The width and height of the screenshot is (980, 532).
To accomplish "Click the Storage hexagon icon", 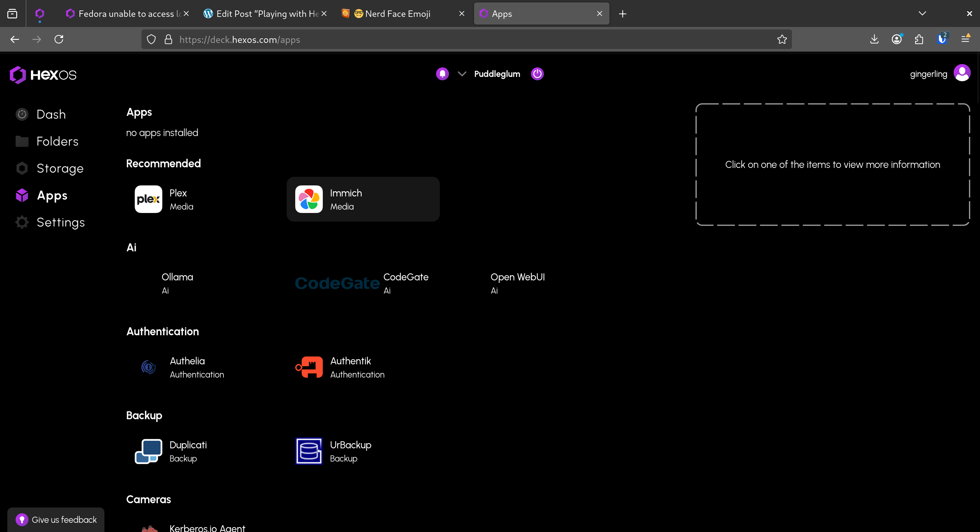I will click(x=22, y=168).
